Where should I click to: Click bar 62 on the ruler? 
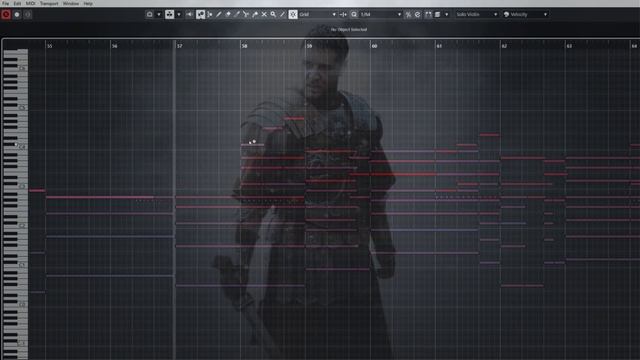(x=504, y=46)
